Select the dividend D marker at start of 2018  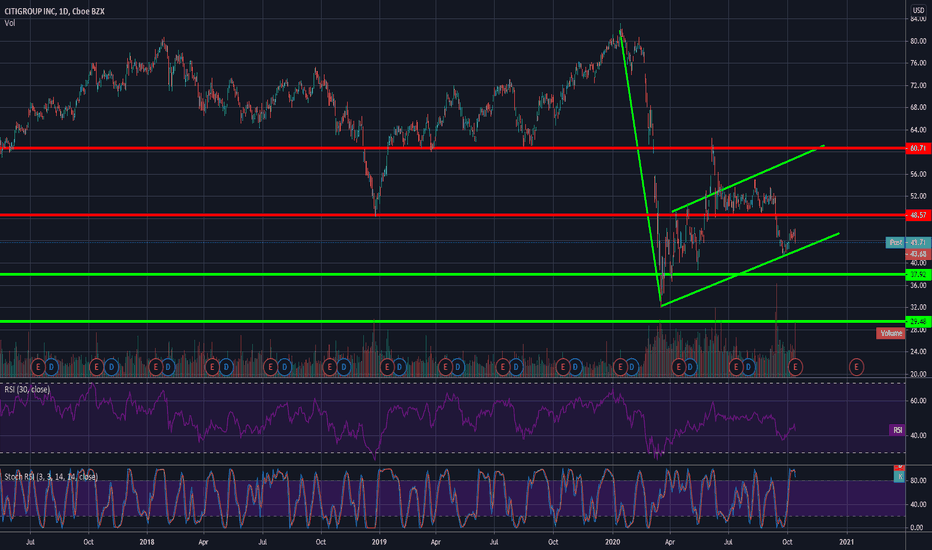pos(168,367)
